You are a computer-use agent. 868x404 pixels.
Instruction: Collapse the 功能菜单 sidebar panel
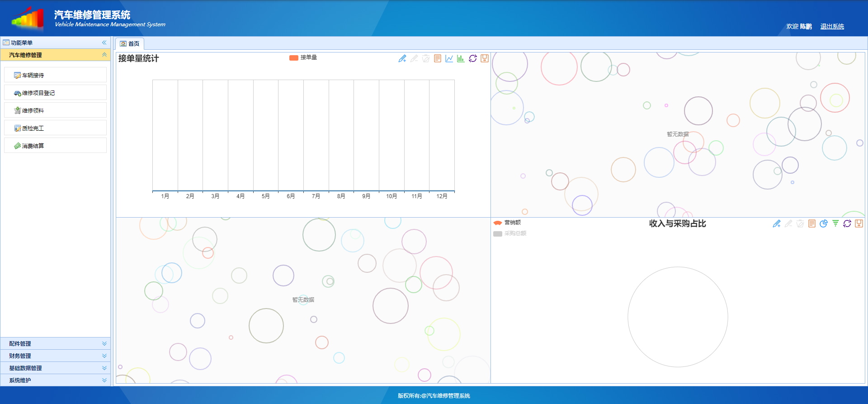click(x=104, y=43)
